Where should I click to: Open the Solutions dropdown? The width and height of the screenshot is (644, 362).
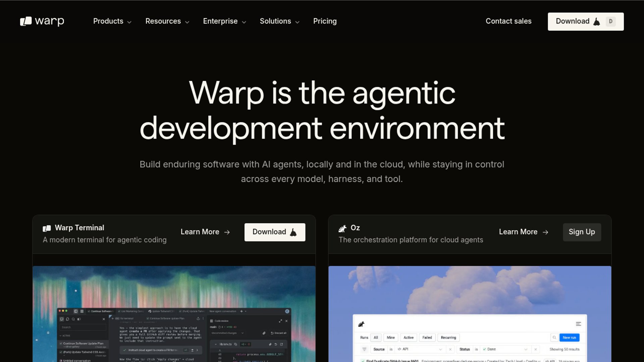(279, 21)
